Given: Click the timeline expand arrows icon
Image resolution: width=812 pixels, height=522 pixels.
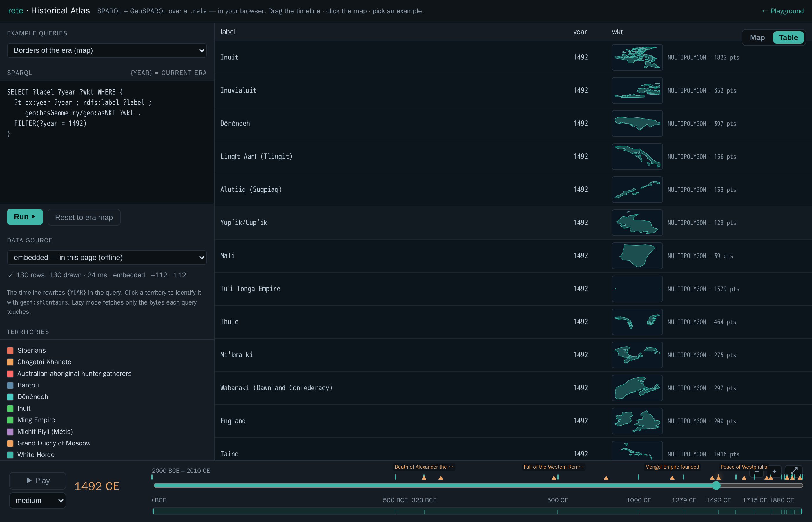Looking at the screenshot, I should coord(794,471).
